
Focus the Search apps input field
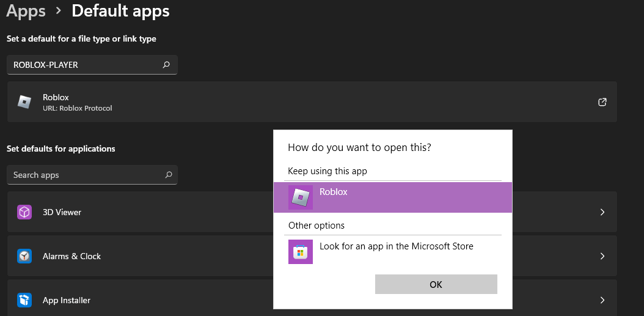pos(84,175)
